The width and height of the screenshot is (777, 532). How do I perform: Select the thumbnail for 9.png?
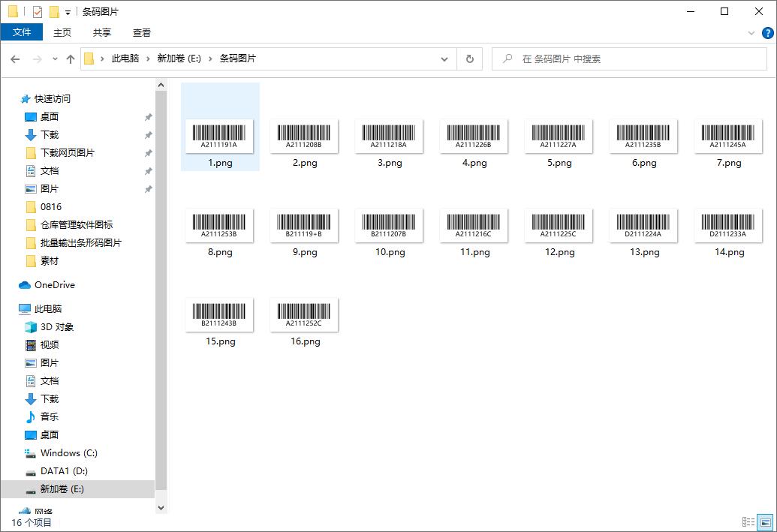[304, 225]
